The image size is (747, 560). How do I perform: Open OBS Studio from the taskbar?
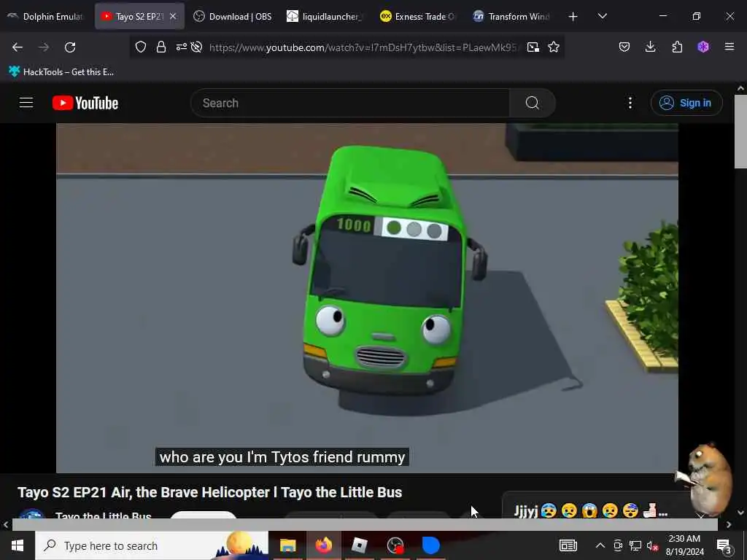[x=395, y=545]
